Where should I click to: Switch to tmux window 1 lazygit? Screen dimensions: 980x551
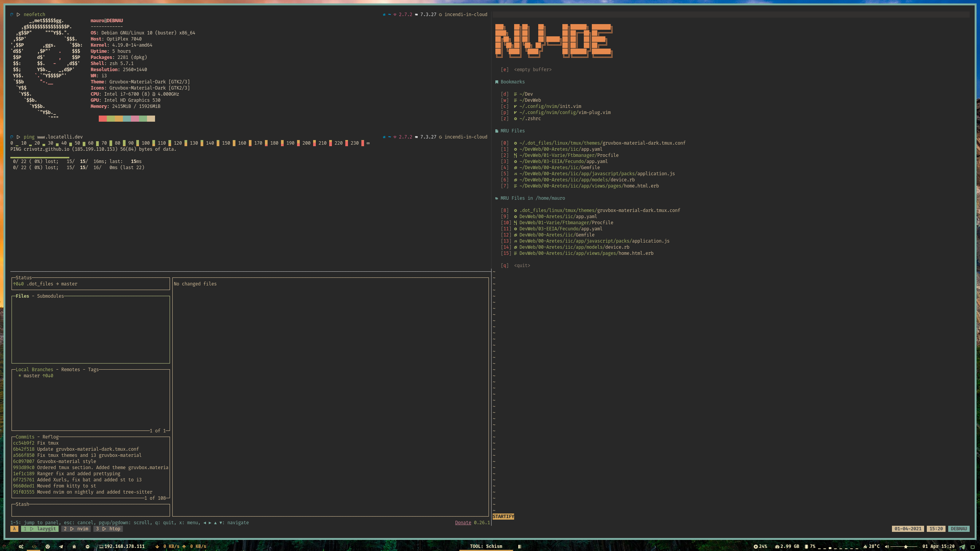[x=40, y=529]
